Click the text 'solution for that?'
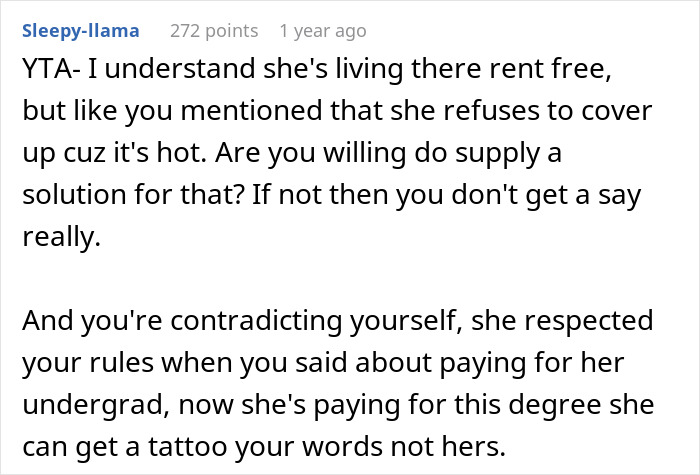 click(x=133, y=195)
